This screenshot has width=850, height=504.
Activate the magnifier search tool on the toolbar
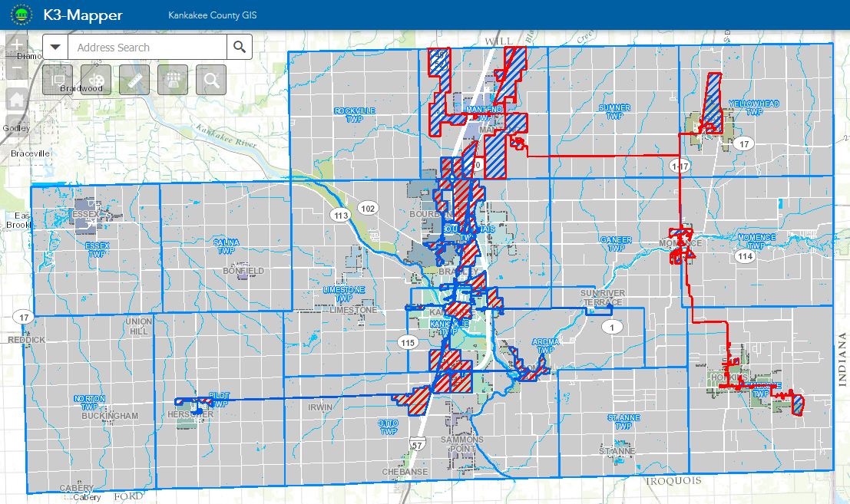(210, 79)
